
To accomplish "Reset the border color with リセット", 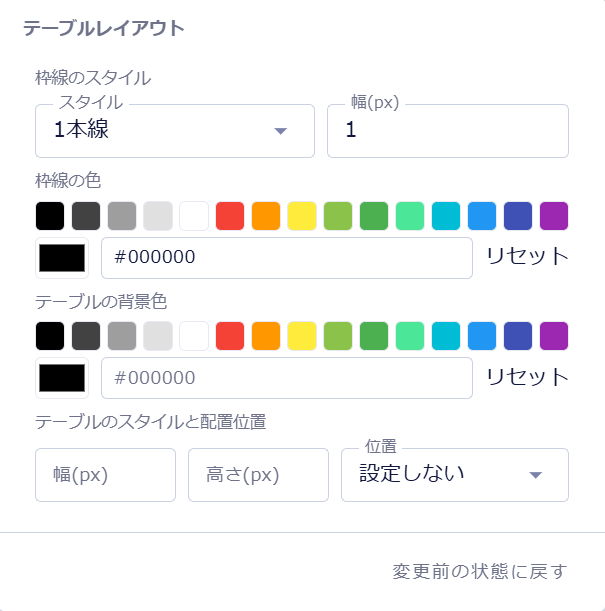I will 527,257.
